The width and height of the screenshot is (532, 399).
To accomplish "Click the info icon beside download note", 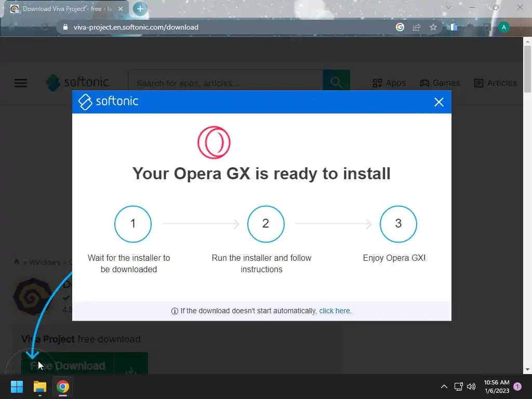I will pyautogui.click(x=175, y=311).
